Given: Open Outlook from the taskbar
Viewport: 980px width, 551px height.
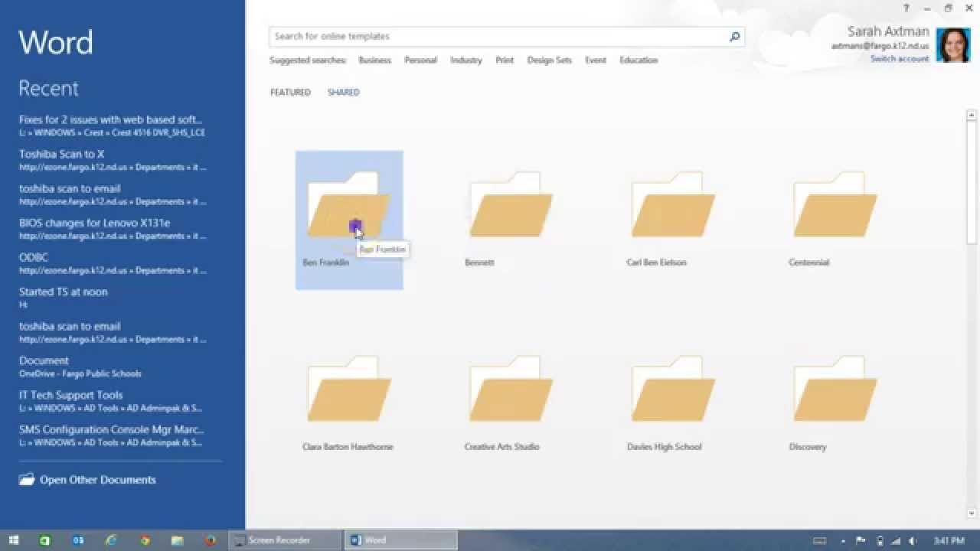Looking at the screenshot, I should coord(78,540).
